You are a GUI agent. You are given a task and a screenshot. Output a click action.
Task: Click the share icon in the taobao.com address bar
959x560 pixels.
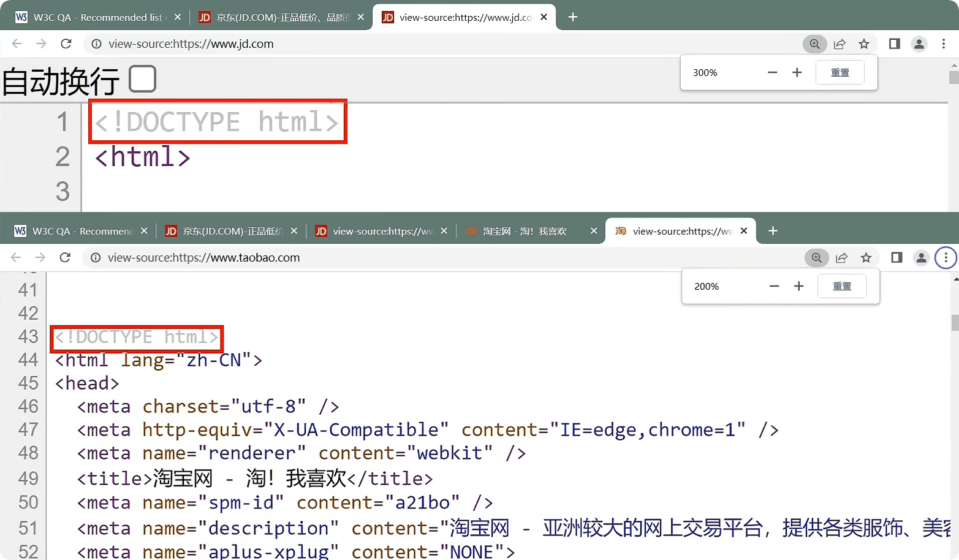(841, 258)
